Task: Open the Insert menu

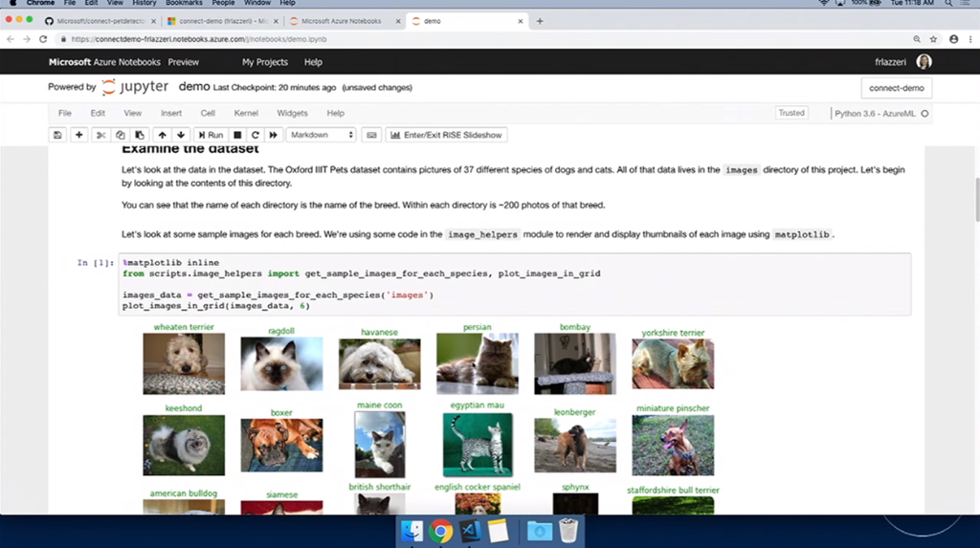Action: (x=171, y=113)
